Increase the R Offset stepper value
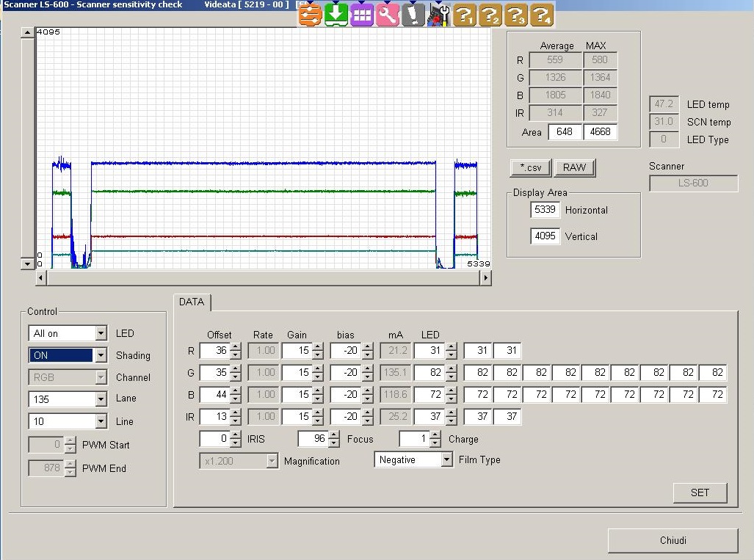The image size is (754, 560). click(236, 347)
